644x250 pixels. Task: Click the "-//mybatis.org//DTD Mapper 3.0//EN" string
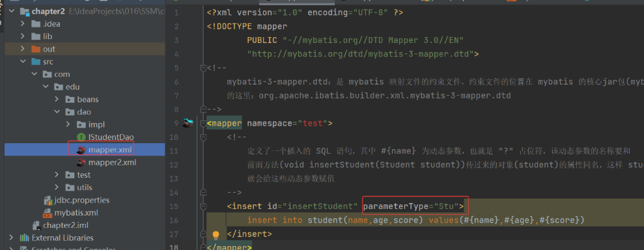click(x=373, y=40)
